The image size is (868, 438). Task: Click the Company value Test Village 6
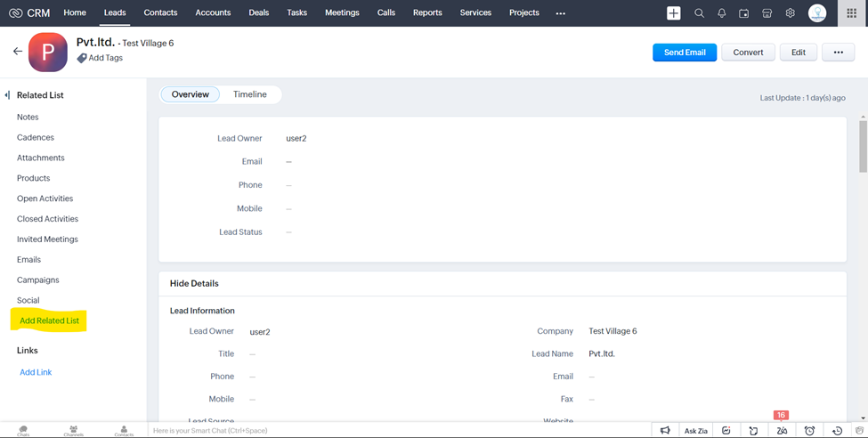coord(612,331)
